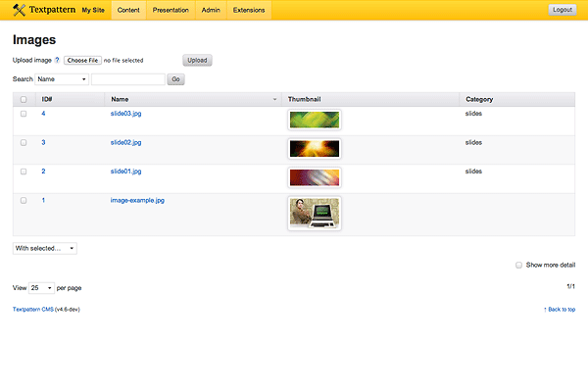588x392 pixels.
Task: Click the Name column sort arrow
Action: click(x=274, y=99)
